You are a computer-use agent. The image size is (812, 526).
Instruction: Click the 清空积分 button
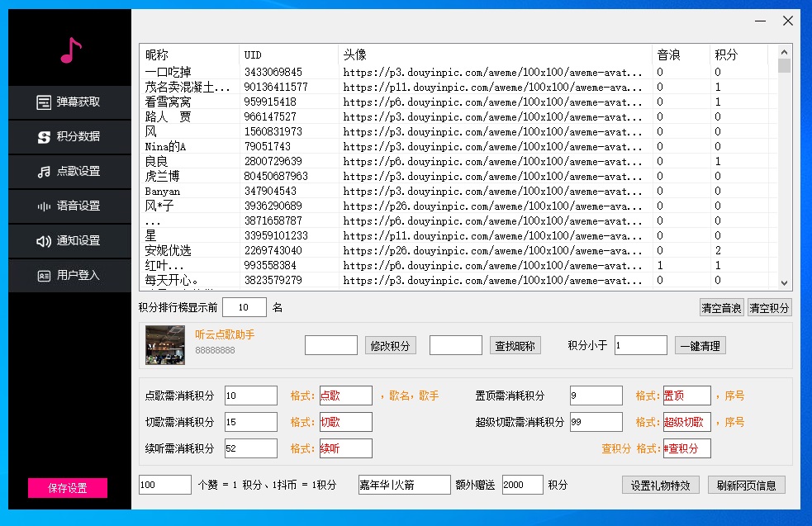[769, 308]
